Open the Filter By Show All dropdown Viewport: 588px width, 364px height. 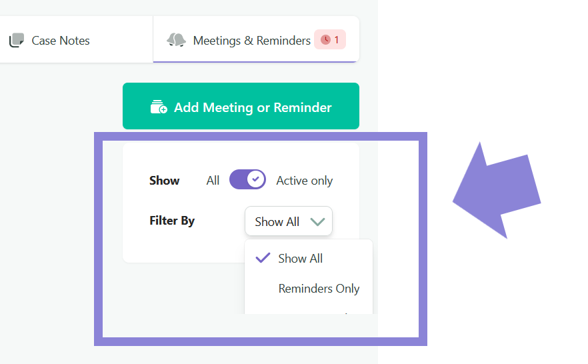289,221
